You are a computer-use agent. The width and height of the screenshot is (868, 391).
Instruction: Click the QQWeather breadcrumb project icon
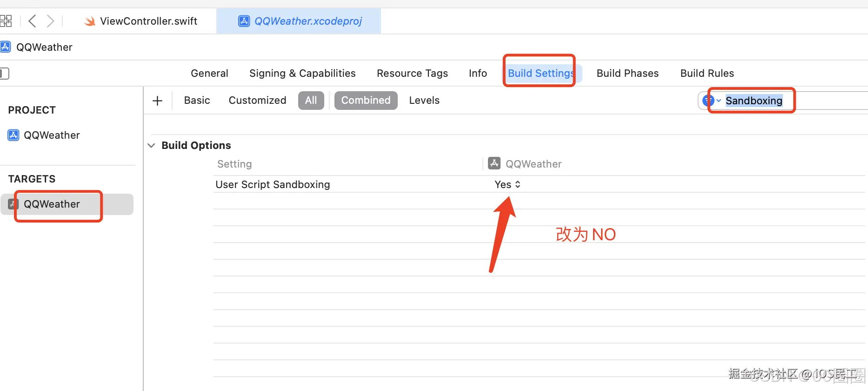point(5,47)
